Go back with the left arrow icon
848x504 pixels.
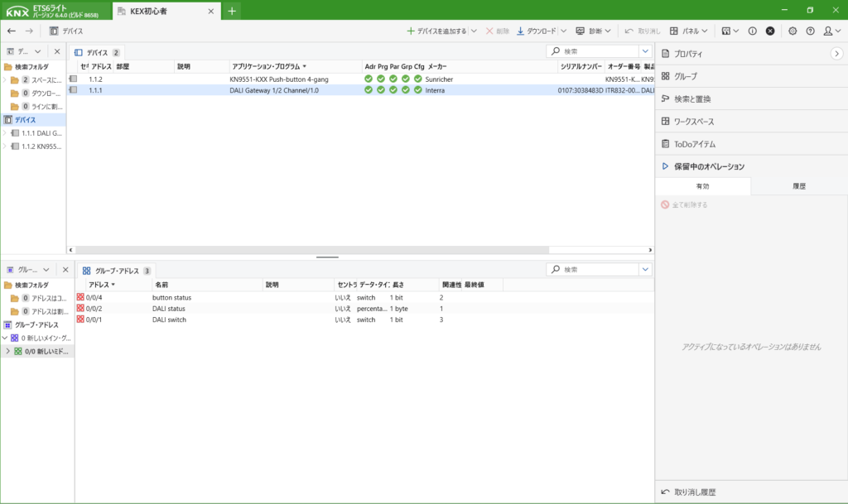pyautogui.click(x=12, y=31)
